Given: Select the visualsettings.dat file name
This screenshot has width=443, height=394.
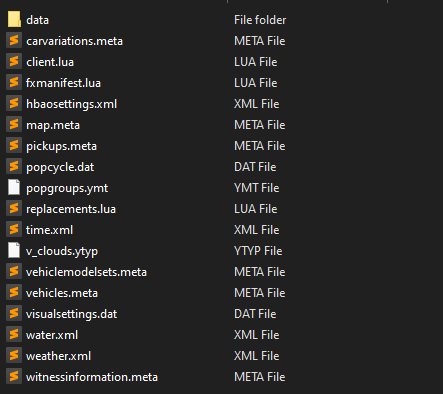Looking at the screenshot, I should tap(71, 314).
